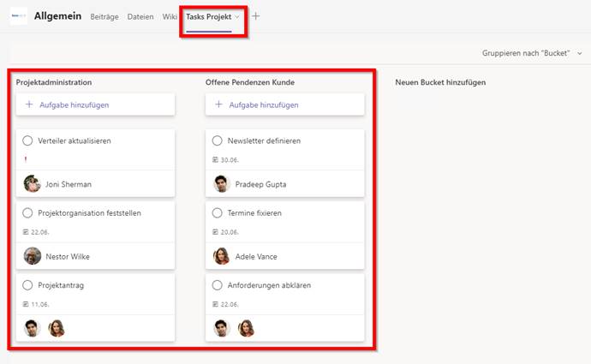
Task: Click the calendar icon next to 30.06.
Action: point(215,160)
